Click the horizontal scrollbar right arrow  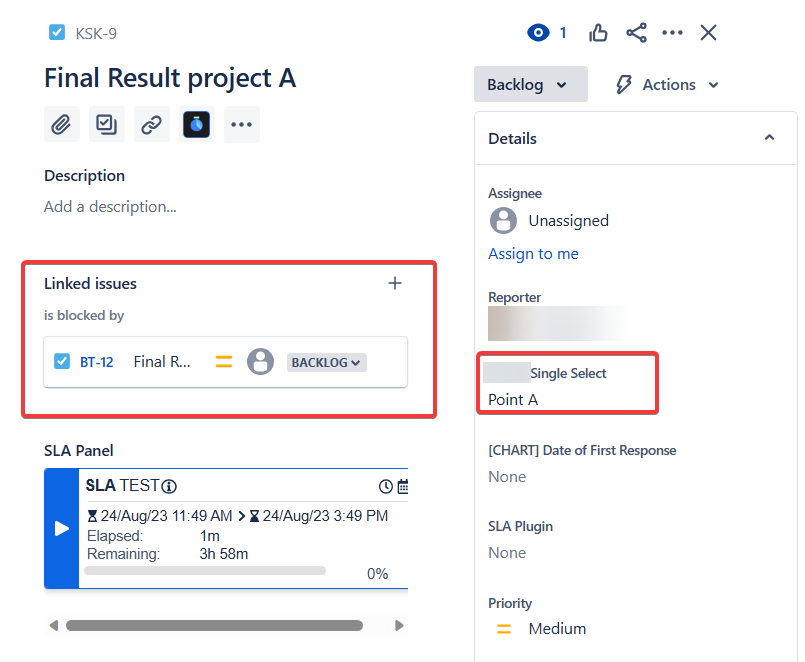(399, 626)
